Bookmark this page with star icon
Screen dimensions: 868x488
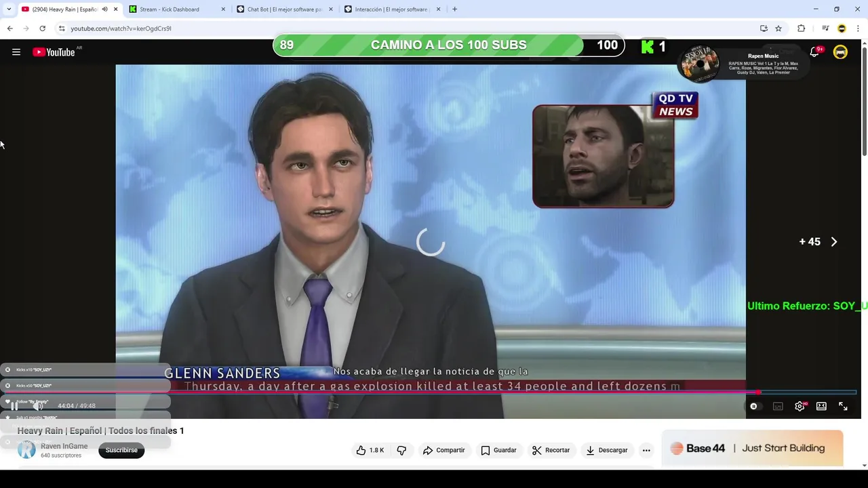[x=778, y=28]
